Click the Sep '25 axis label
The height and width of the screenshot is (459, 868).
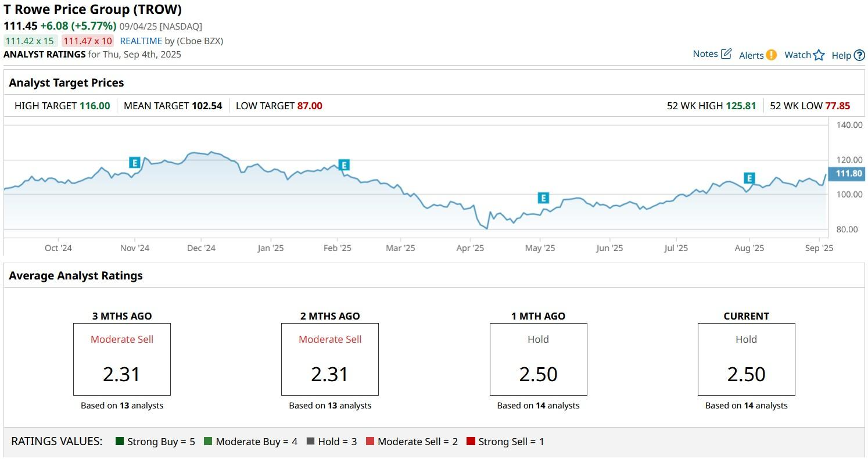[819, 248]
